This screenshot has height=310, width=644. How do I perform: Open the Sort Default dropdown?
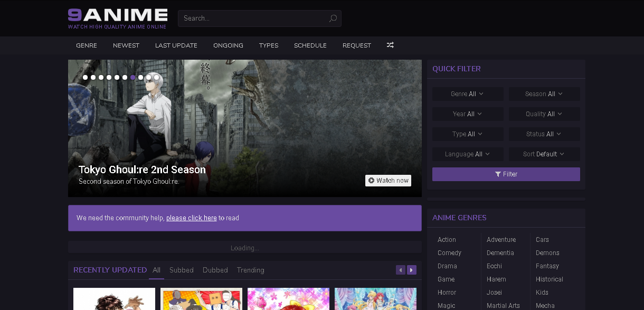(x=544, y=154)
